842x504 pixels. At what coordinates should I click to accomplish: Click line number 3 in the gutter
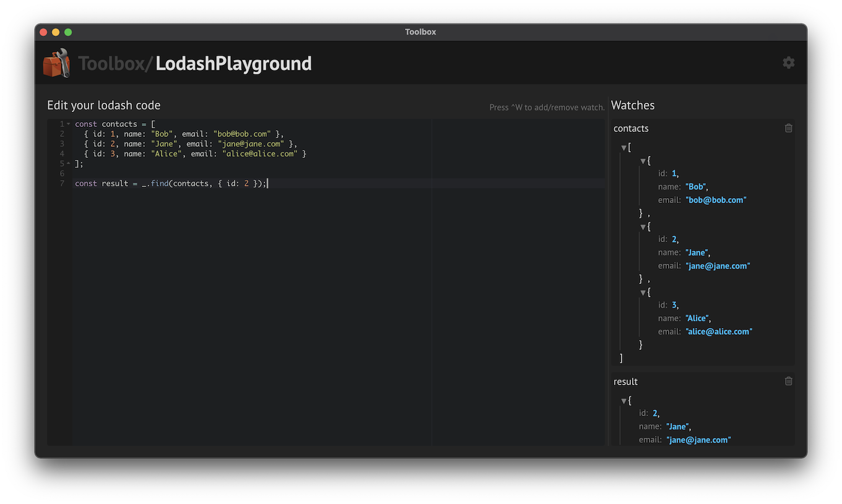click(x=62, y=144)
